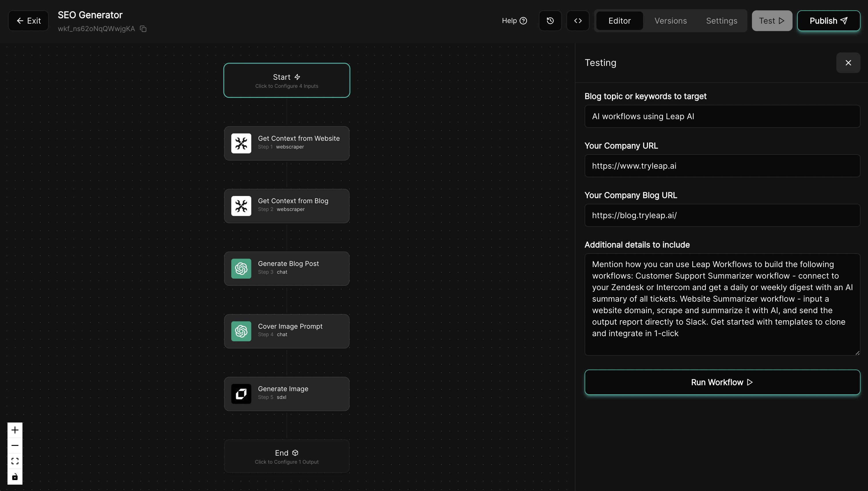This screenshot has width=868, height=491.
Task: Click the Test button
Action: pyautogui.click(x=772, y=20)
